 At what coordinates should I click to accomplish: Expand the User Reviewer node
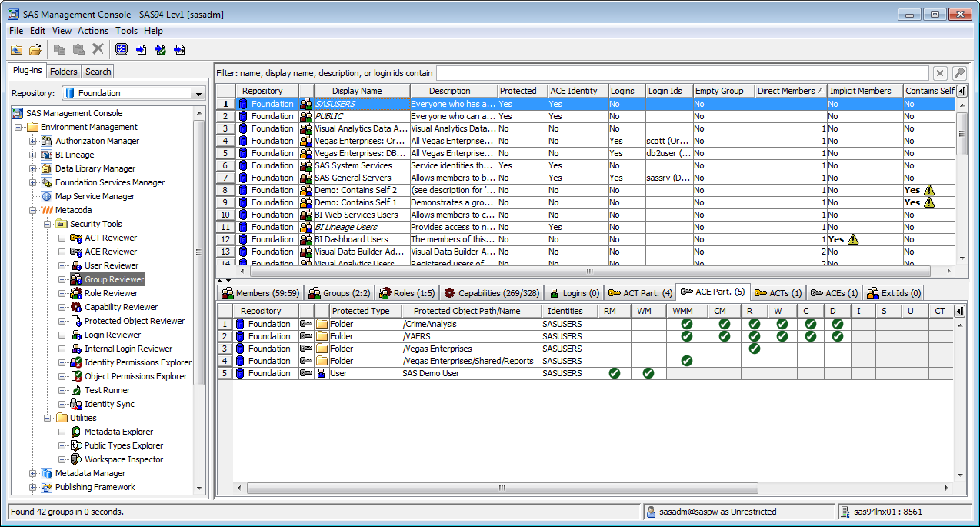(62, 265)
